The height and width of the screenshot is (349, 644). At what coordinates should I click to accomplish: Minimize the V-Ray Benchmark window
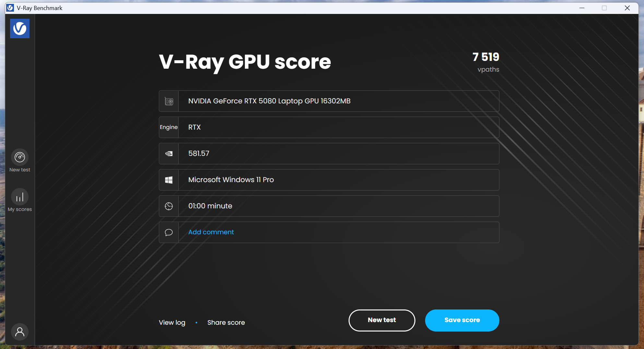tap(582, 8)
